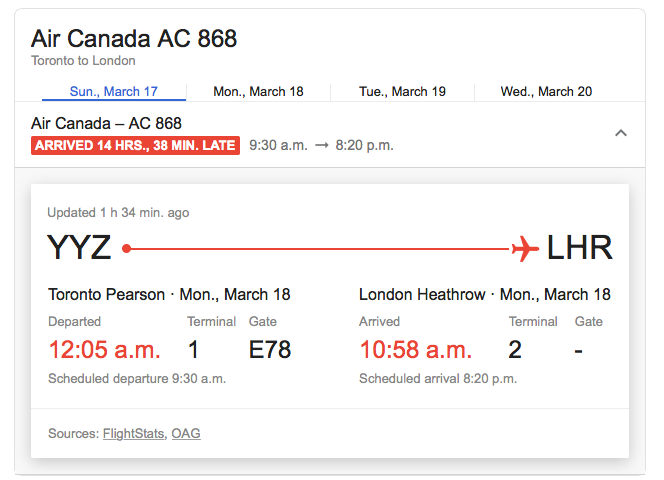This screenshot has width=664, height=480.
Task: Click the 10:58 a.m. arrival time
Action: [x=416, y=350]
